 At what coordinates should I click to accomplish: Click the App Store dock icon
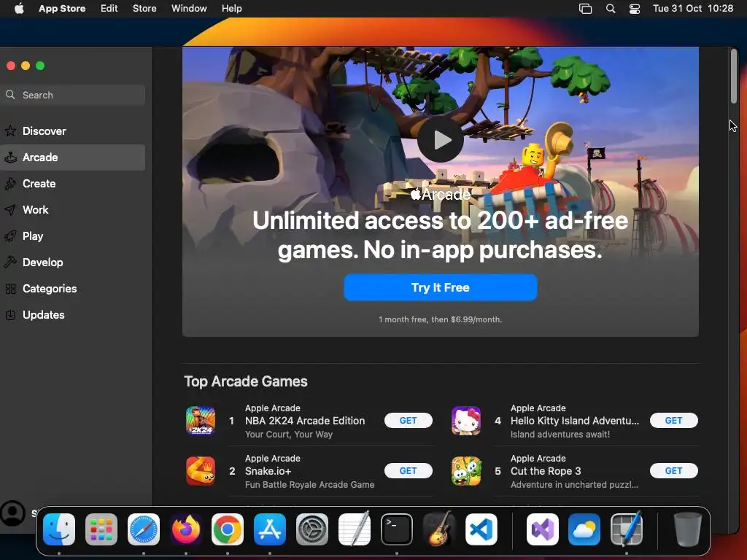pyautogui.click(x=270, y=529)
